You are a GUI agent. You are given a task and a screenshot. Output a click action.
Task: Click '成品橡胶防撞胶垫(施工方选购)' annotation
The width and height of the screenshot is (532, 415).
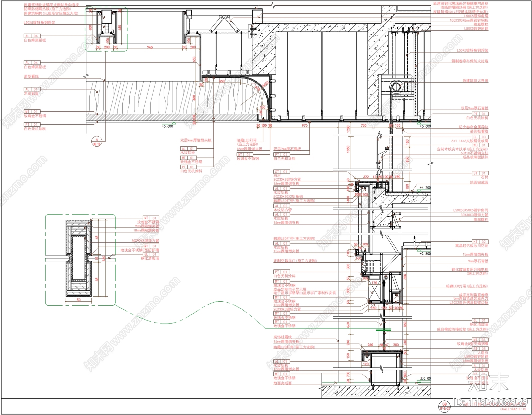[x=463, y=330]
